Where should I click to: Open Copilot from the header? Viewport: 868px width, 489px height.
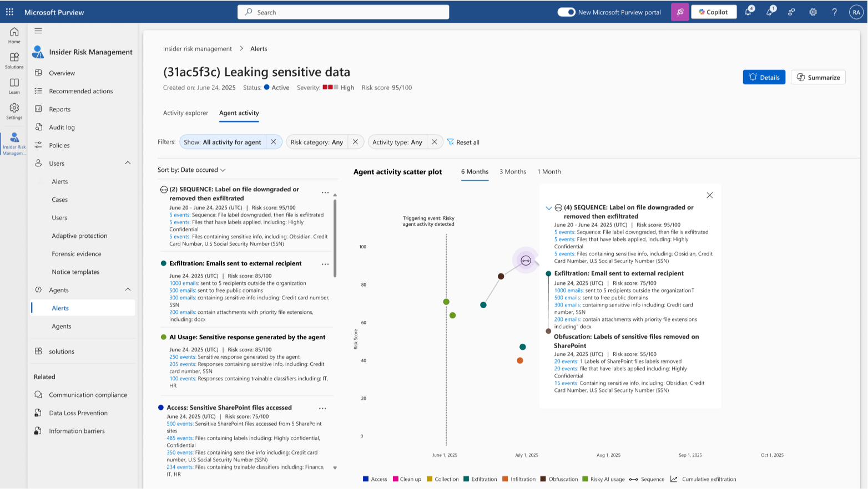714,12
